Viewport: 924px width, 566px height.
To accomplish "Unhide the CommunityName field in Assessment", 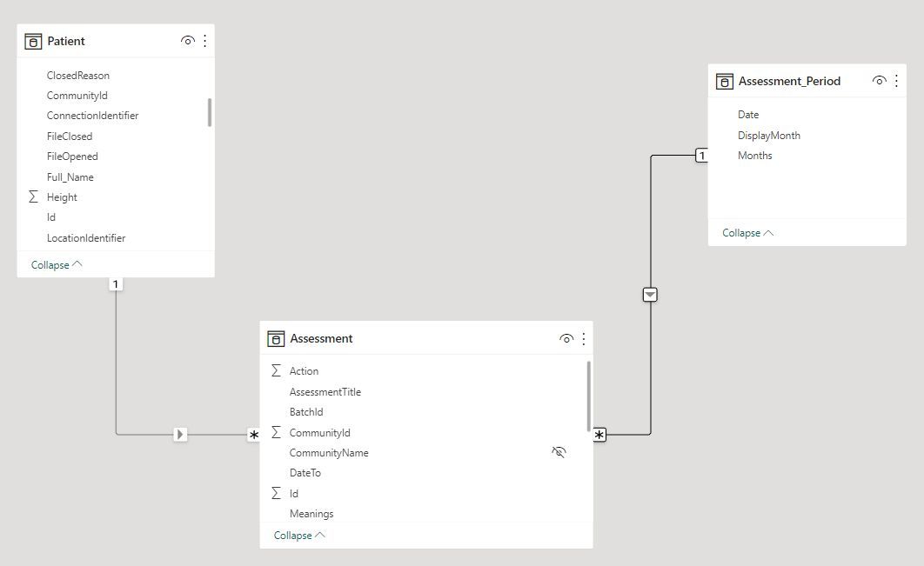I will pyautogui.click(x=559, y=452).
